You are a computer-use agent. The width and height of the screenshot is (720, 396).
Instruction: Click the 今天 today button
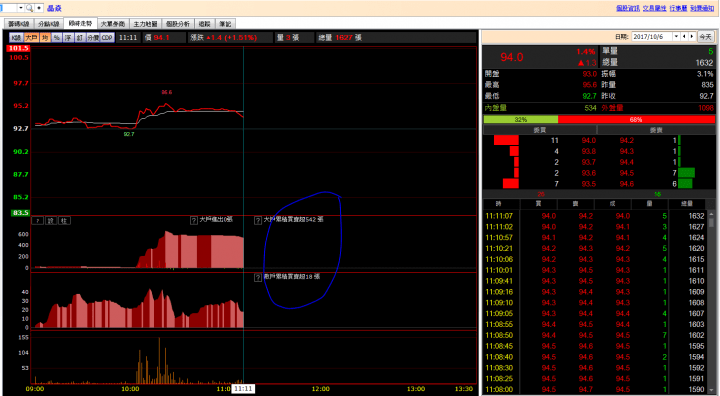[x=705, y=37]
